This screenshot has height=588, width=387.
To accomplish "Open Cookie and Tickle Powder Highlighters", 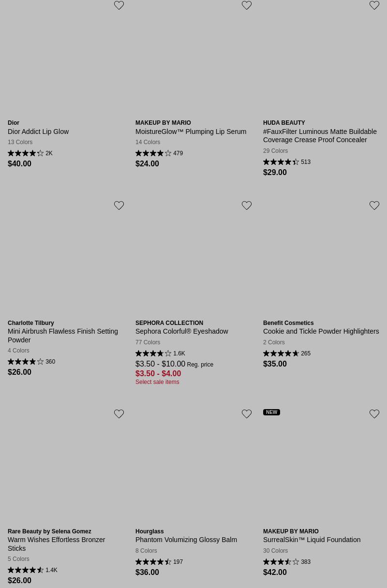I will 321,331.
